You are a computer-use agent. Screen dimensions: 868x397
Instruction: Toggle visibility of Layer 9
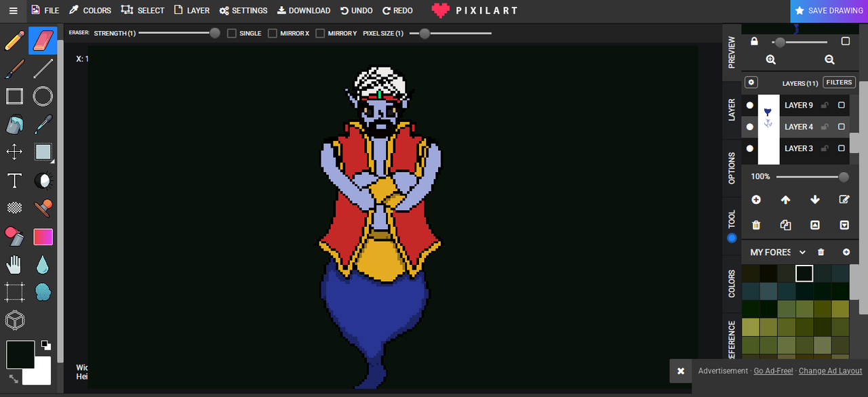[749, 105]
